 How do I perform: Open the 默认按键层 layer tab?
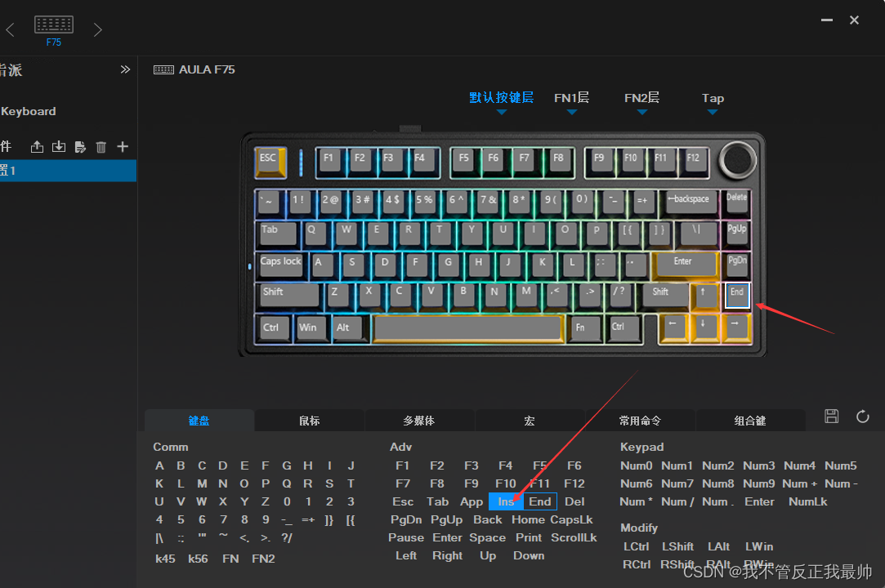[x=501, y=98]
